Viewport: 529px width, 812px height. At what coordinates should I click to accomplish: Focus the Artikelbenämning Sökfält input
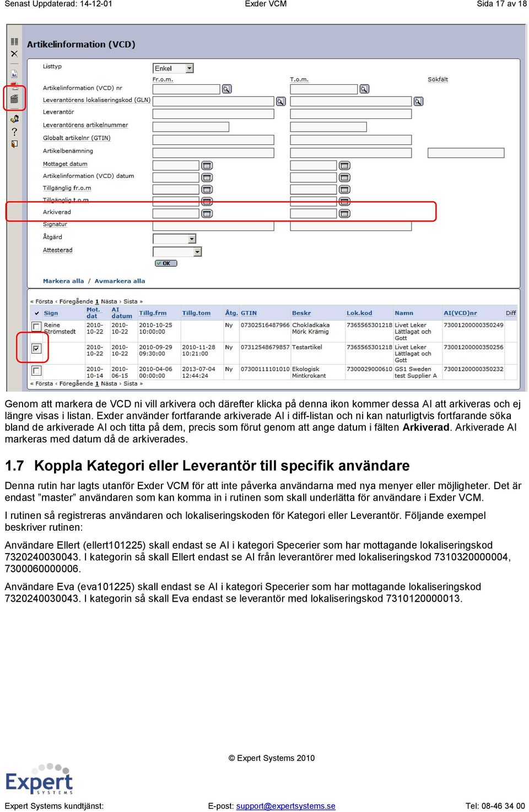(466, 153)
